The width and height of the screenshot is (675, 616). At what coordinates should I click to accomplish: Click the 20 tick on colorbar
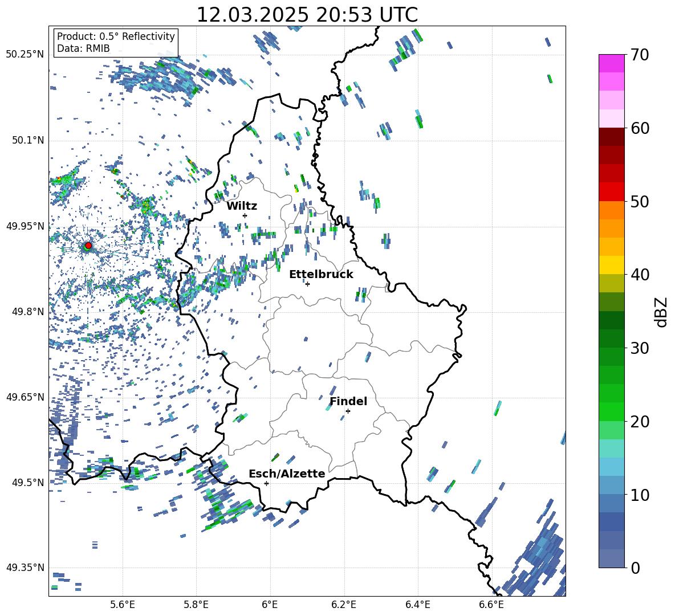click(x=640, y=421)
